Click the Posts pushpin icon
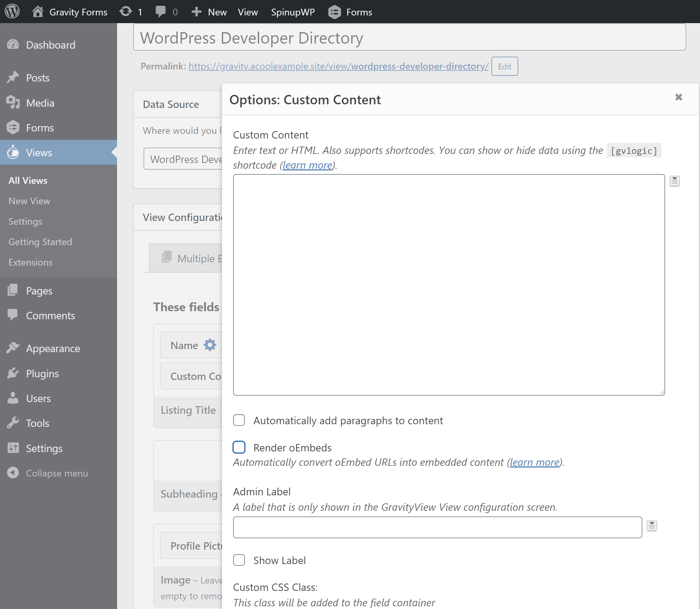Screen dimensions: 700x609 [13, 77]
